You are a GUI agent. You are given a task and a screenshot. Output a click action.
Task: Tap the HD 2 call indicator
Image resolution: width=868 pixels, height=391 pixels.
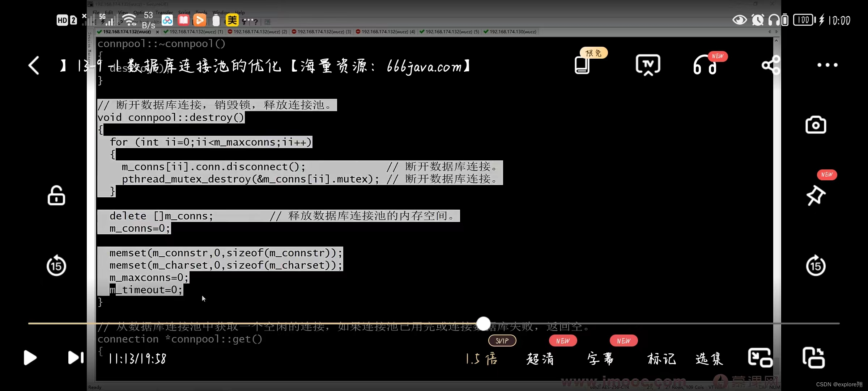tap(67, 20)
